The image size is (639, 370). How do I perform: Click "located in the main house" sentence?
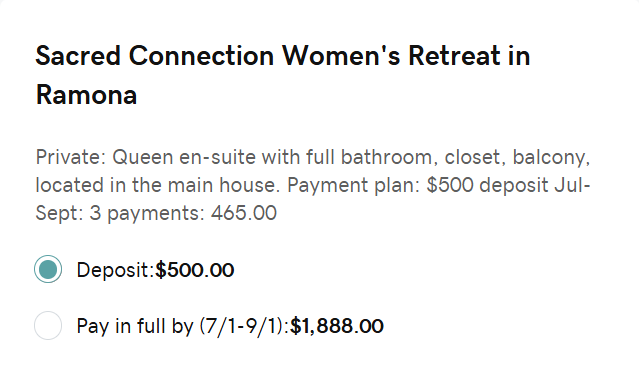158,185
